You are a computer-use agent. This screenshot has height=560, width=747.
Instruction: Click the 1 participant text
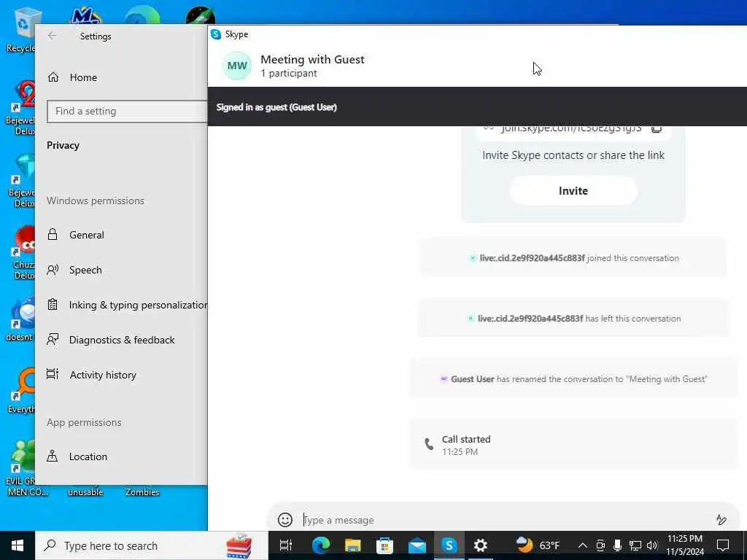288,74
